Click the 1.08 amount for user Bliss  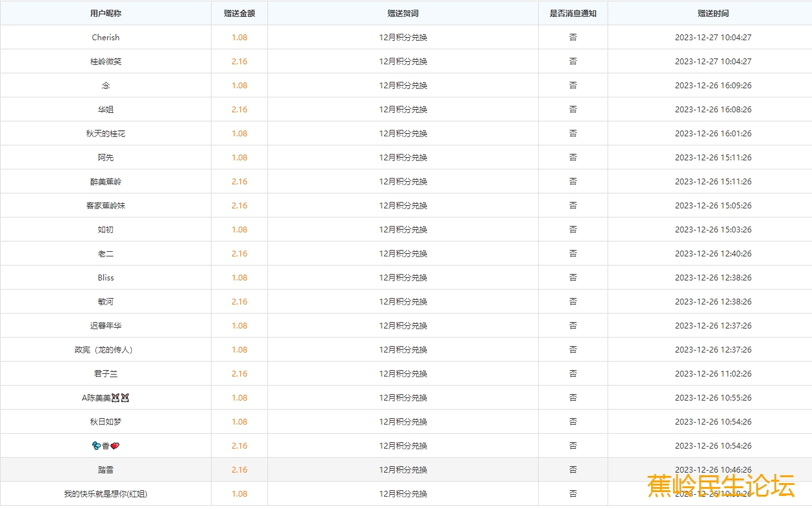click(x=240, y=278)
